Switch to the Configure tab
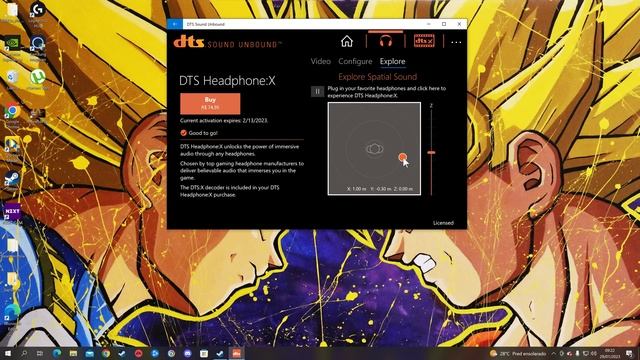The image size is (640, 360). tap(355, 61)
